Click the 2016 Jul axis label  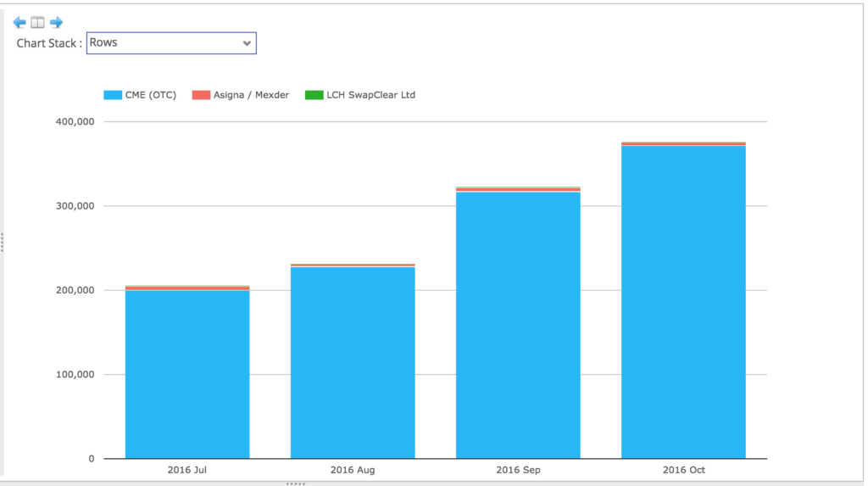click(187, 470)
